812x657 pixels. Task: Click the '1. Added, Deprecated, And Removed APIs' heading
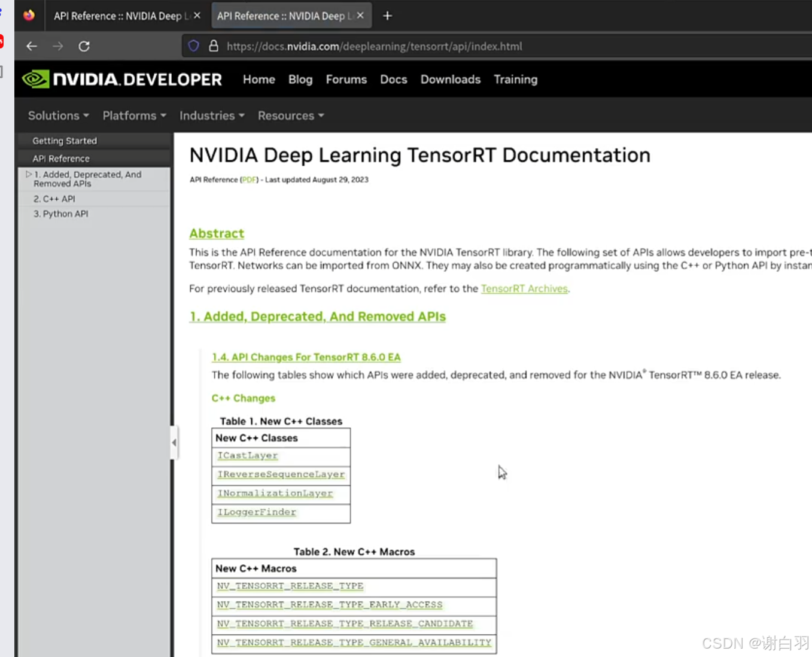[x=318, y=317]
